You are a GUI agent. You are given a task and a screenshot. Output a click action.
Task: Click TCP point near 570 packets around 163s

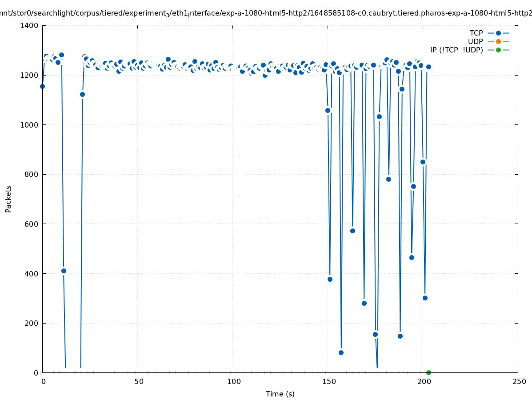(352, 231)
